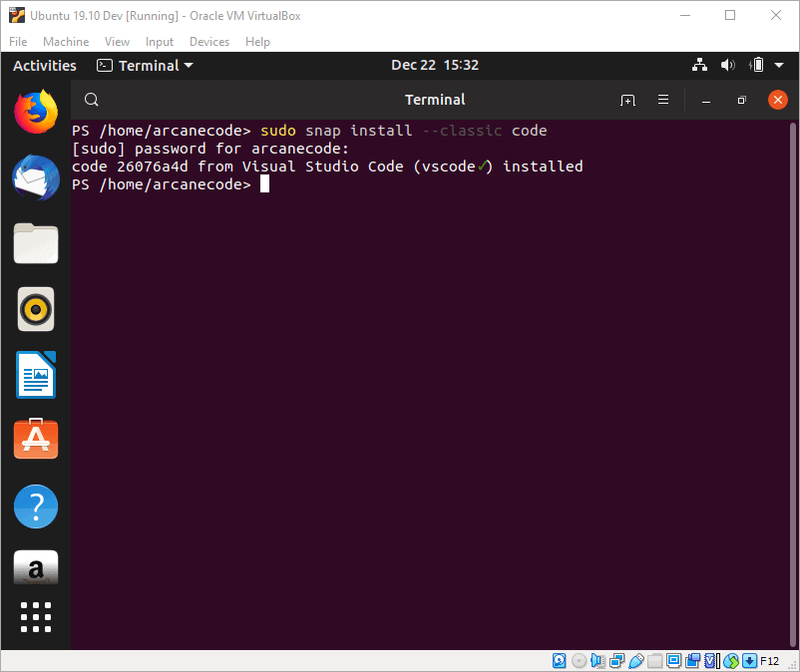Click the battery indicator in top bar
Image resolution: width=800 pixels, height=672 pixels.
point(757,65)
